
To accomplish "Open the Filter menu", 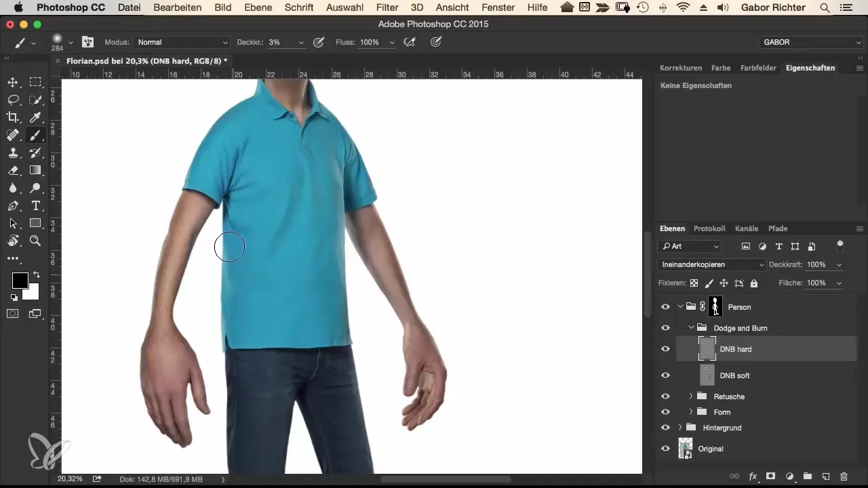I will 387,7.
